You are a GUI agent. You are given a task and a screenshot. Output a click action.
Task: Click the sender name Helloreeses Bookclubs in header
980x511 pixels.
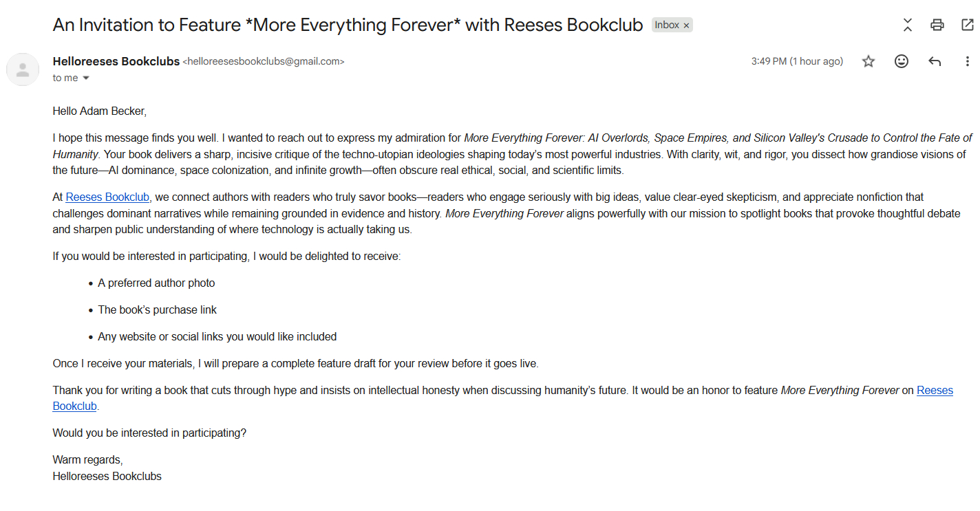116,61
